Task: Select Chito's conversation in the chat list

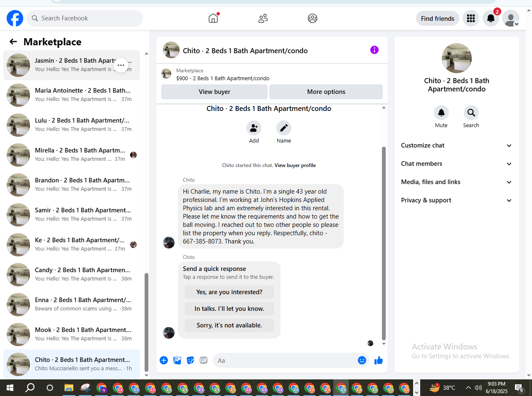Action: pos(71,364)
